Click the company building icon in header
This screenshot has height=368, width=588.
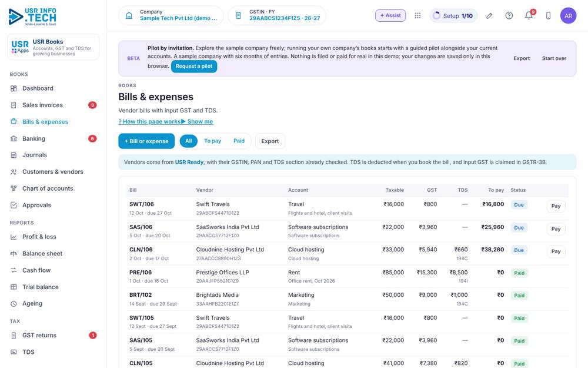point(129,16)
